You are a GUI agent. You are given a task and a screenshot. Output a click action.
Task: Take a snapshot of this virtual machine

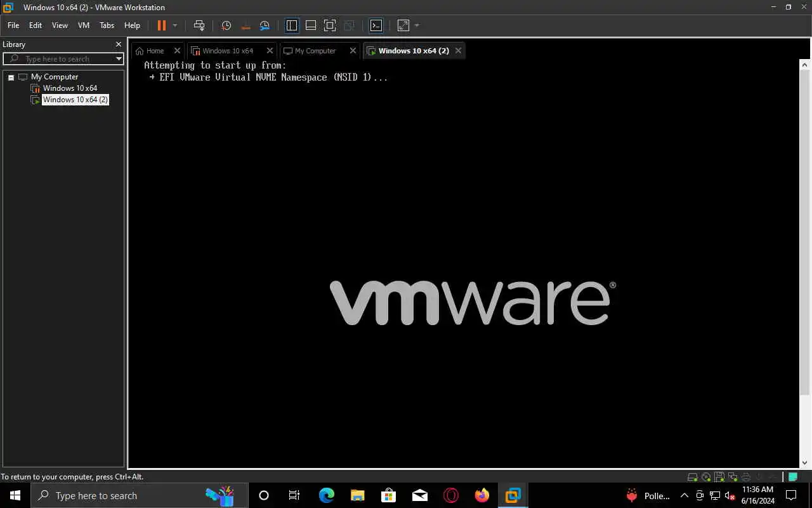(x=226, y=25)
